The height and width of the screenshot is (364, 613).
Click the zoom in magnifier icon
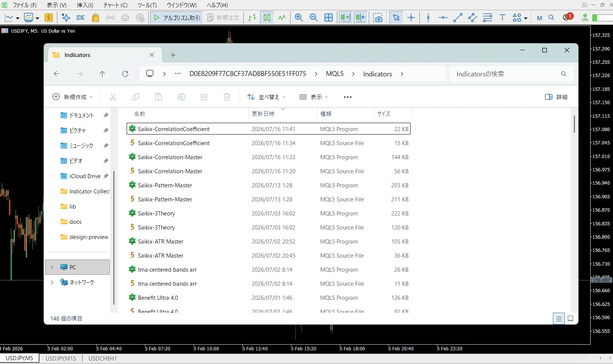click(299, 17)
